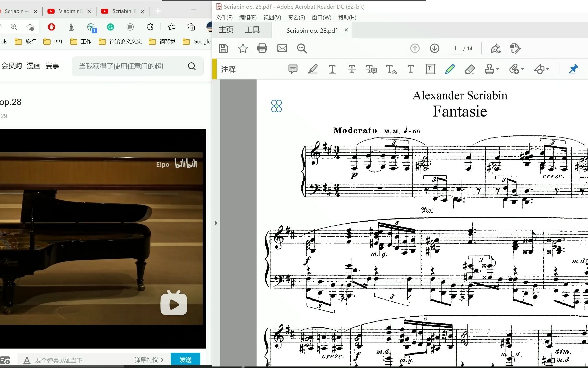Open the 工作 bookmarks folder

coord(81,42)
